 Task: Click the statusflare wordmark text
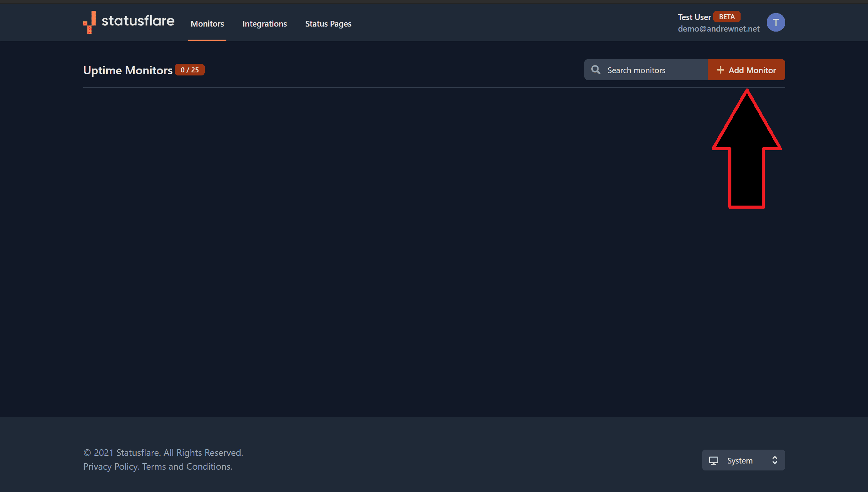coord(138,21)
